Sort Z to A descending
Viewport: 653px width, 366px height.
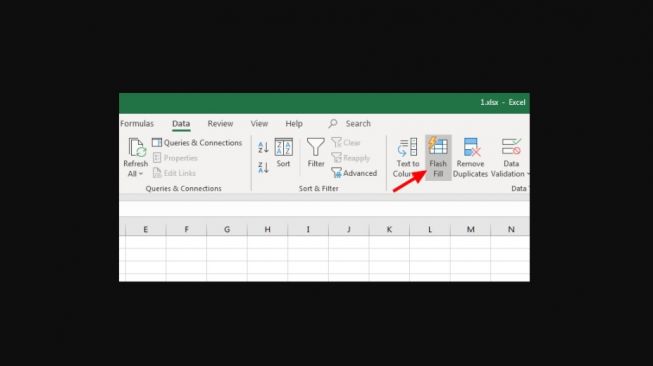[263, 167]
